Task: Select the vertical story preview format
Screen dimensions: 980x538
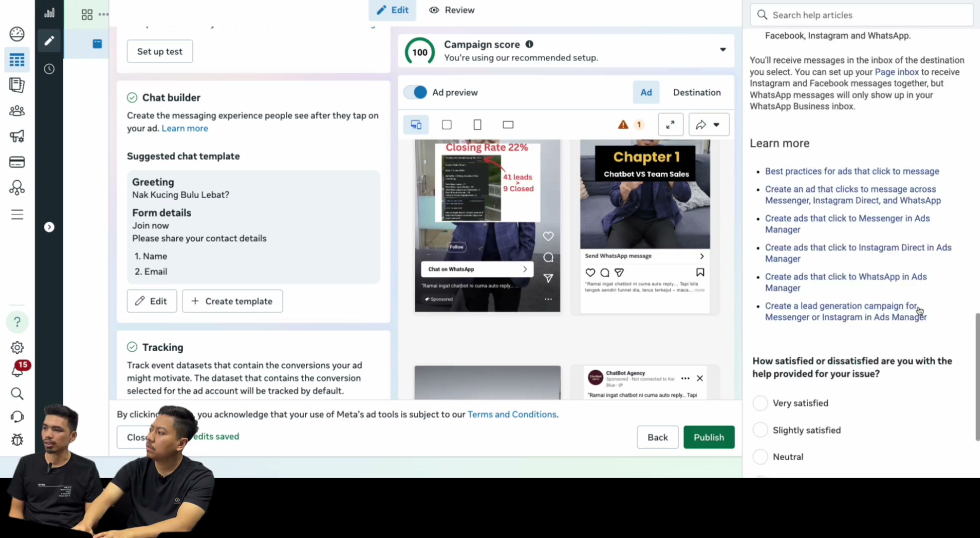Action: [477, 125]
